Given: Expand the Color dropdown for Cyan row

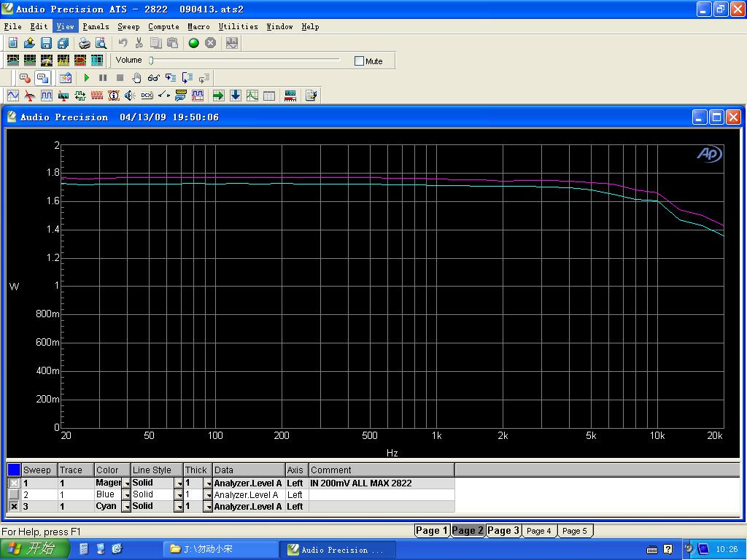Looking at the screenshot, I should pyautogui.click(x=126, y=507).
